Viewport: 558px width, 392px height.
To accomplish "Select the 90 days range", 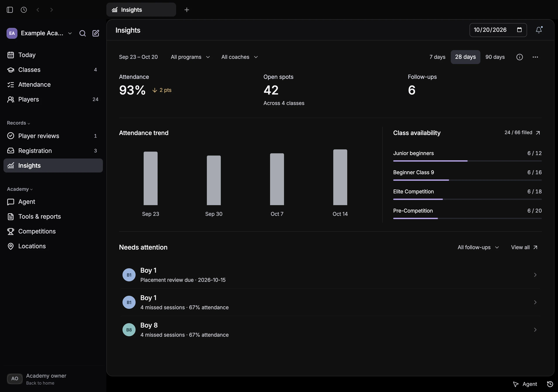I will pyautogui.click(x=495, y=57).
